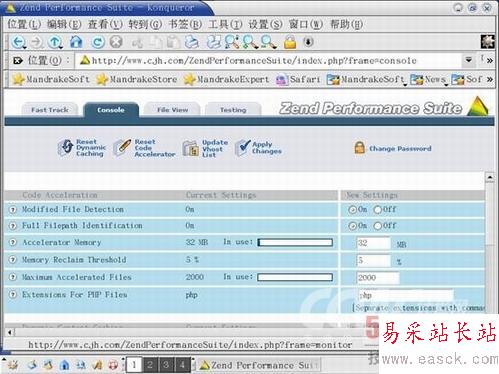Open the MandrakeStore bookmark
The width and height of the screenshot is (499, 374).
[x=137, y=79]
